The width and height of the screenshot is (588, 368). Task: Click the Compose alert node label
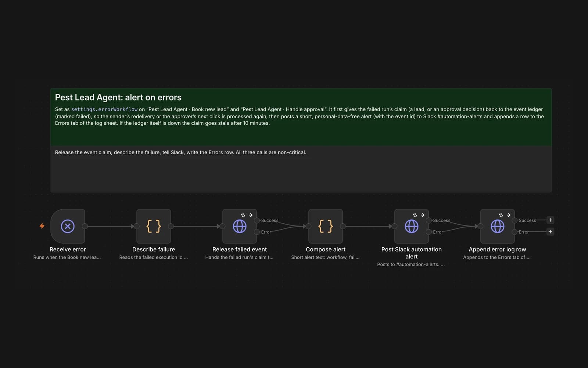[326, 250]
